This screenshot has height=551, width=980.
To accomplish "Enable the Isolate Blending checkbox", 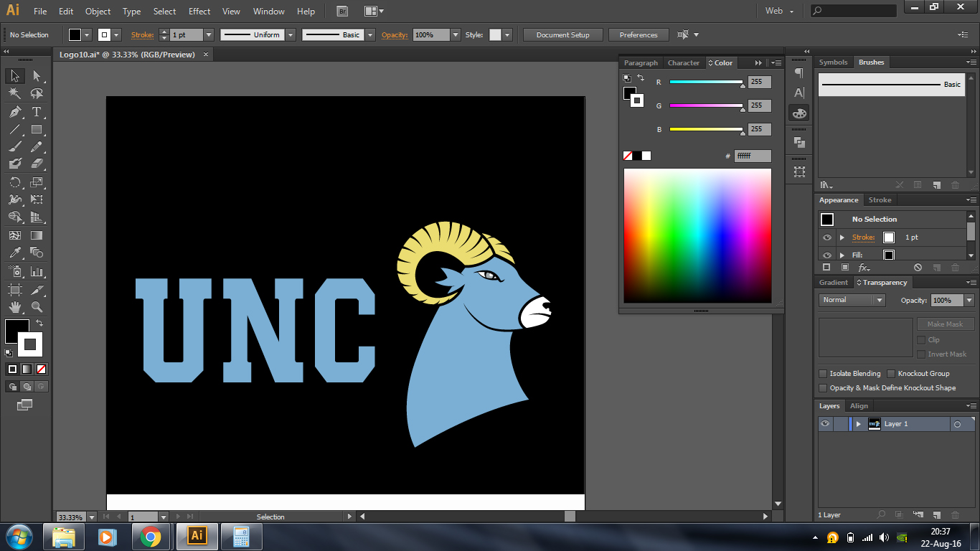I will click(x=822, y=373).
